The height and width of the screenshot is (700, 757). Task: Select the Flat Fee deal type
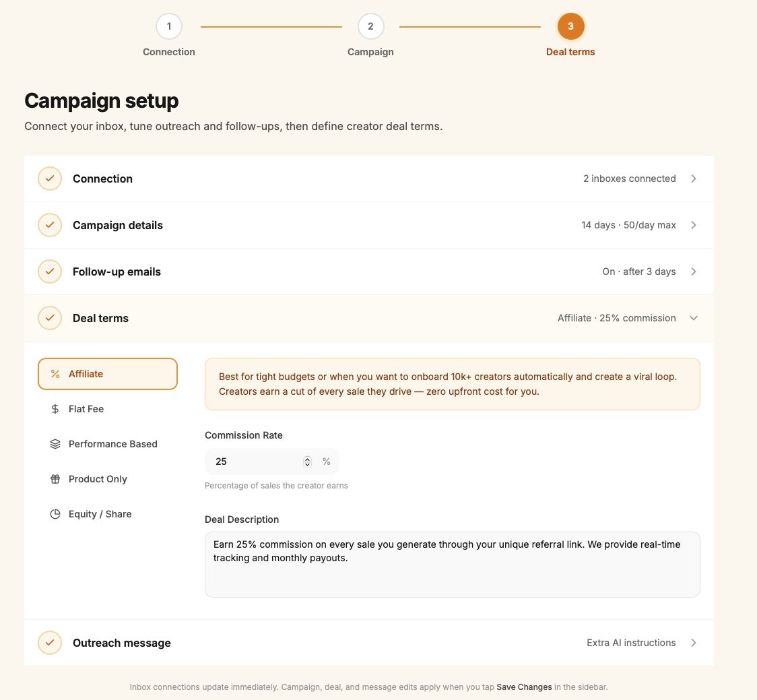108,409
